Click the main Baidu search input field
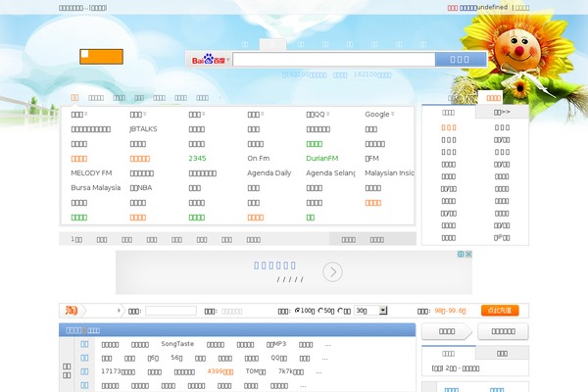The width and height of the screenshot is (588, 392). pyautogui.click(x=334, y=59)
